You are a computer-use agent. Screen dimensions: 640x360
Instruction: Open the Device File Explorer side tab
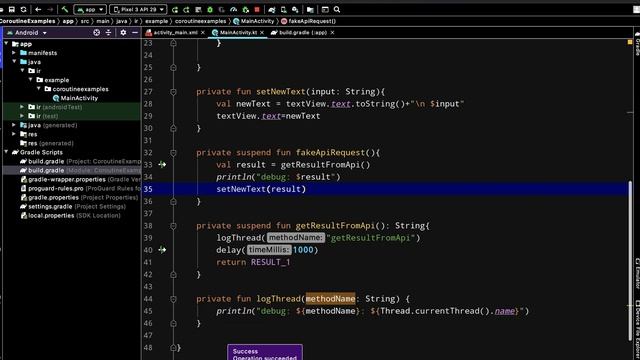click(x=637, y=330)
